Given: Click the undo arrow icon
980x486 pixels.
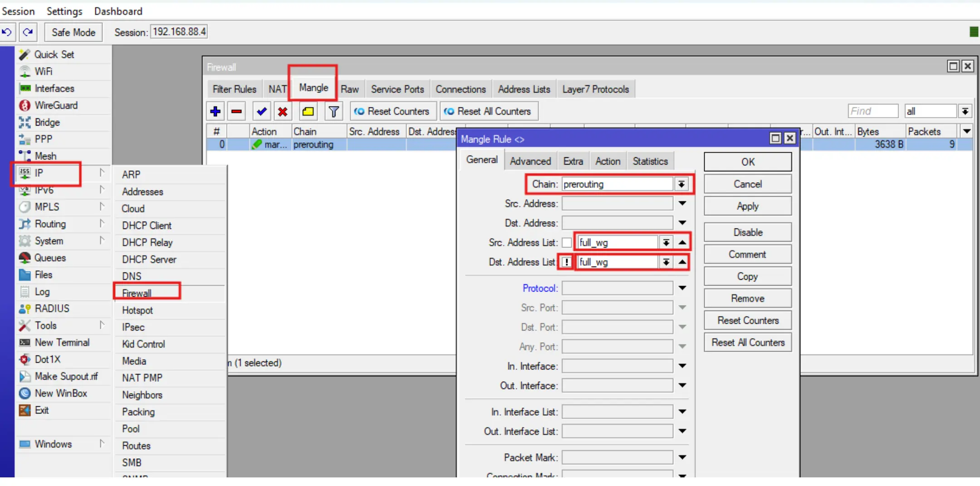Looking at the screenshot, I should 7,32.
